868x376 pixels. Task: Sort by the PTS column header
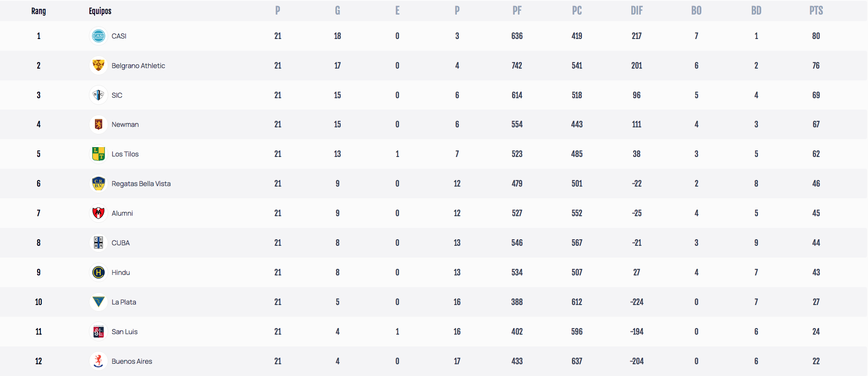click(x=816, y=11)
